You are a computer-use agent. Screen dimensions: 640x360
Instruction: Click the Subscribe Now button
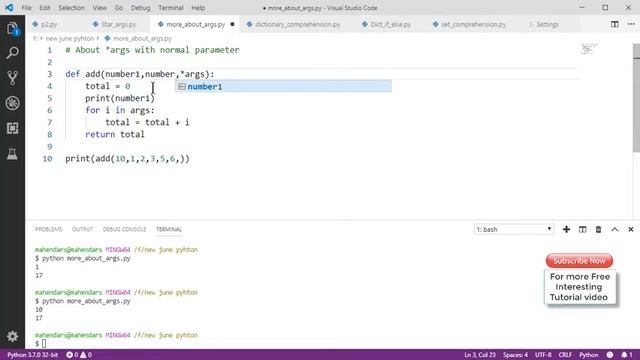pyautogui.click(x=579, y=261)
